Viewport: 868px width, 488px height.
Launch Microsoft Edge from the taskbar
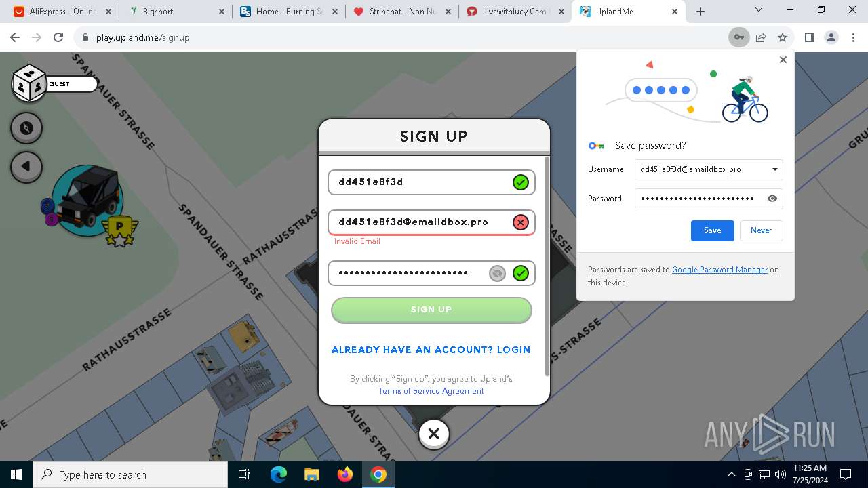[279, 474]
